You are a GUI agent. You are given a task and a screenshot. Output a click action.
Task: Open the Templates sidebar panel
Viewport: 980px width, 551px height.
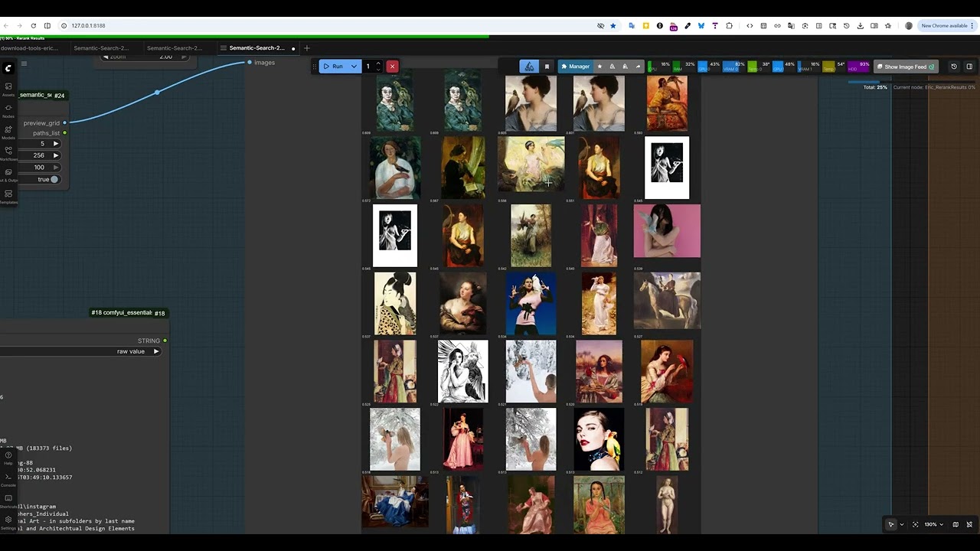(x=8, y=197)
